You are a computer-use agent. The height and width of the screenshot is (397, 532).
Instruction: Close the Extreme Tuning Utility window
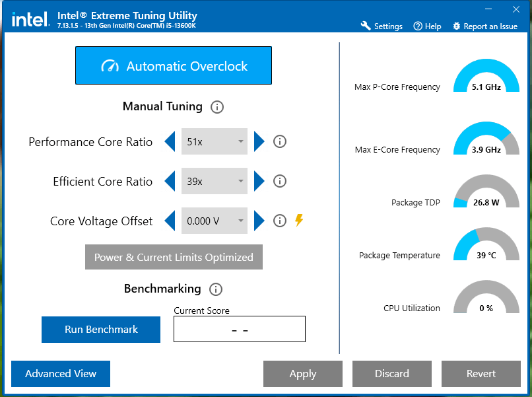(x=516, y=9)
